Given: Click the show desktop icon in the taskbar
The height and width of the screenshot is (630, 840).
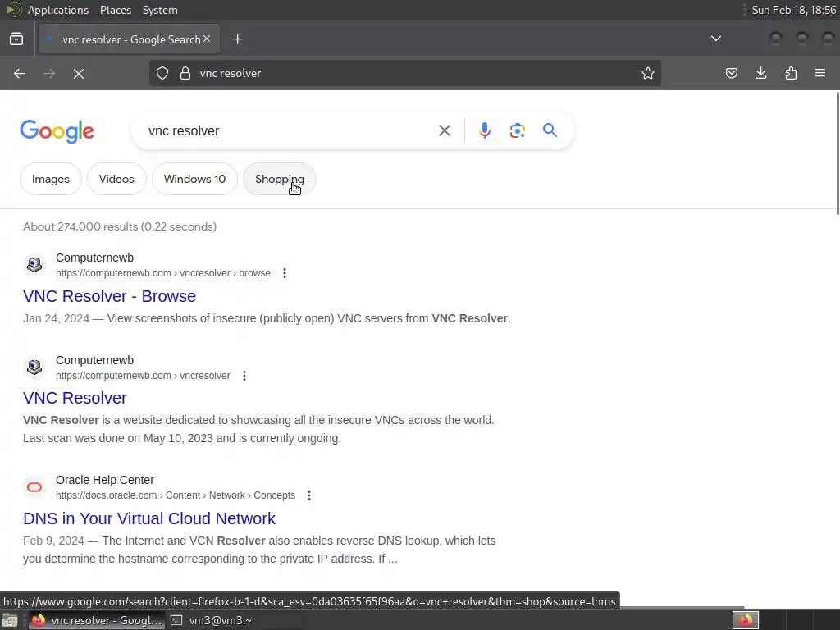Looking at the screenshot, I should pos(10,620).
